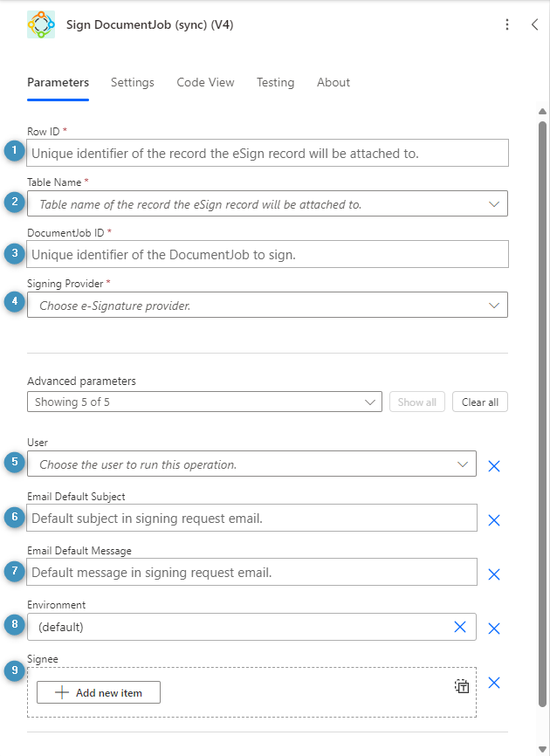Remove the Email Default Message parameter
Viewport: 550px width, 756px height.
(493, 574)
